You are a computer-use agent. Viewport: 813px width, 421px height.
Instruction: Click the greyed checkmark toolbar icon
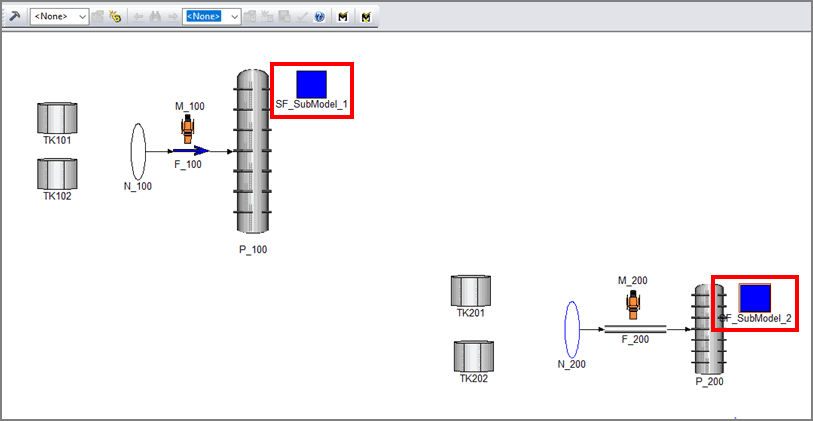302,17
